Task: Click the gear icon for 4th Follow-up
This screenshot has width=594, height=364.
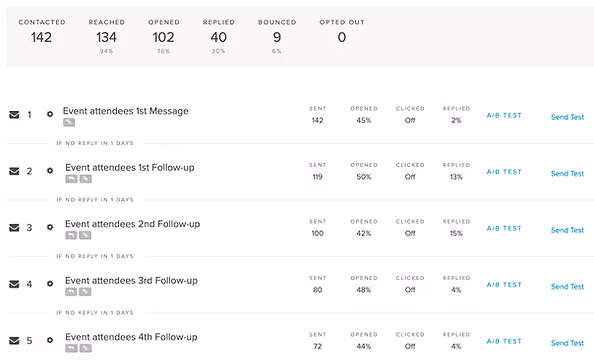Action: (x=50, y=340)
